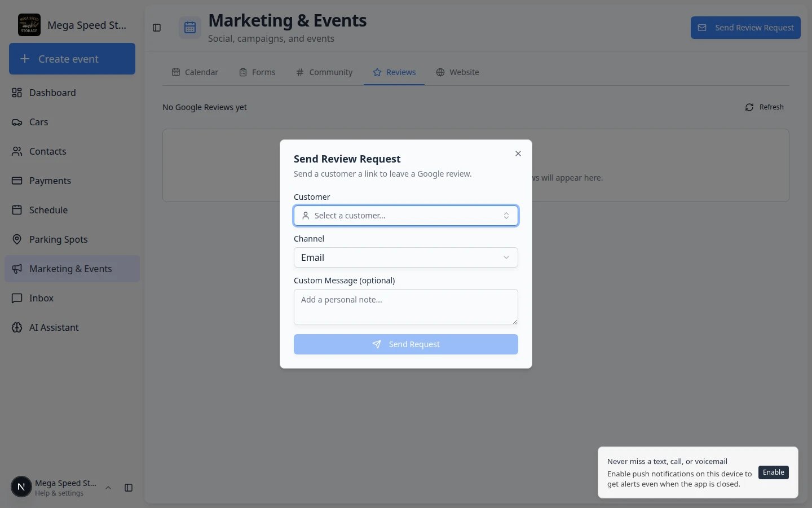Open Parking Spots in the sidebar
The height and width of the screenshot is (508, 812).
point(72,239)
